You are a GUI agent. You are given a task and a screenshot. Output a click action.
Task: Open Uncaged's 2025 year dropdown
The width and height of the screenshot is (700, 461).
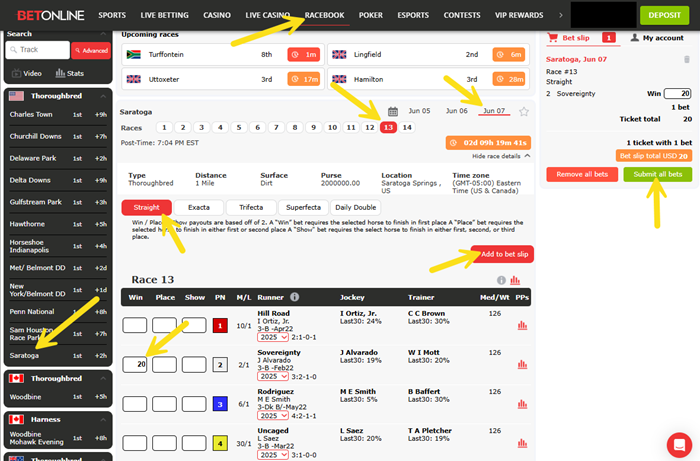pyautogui.click(x=273, y=455)
